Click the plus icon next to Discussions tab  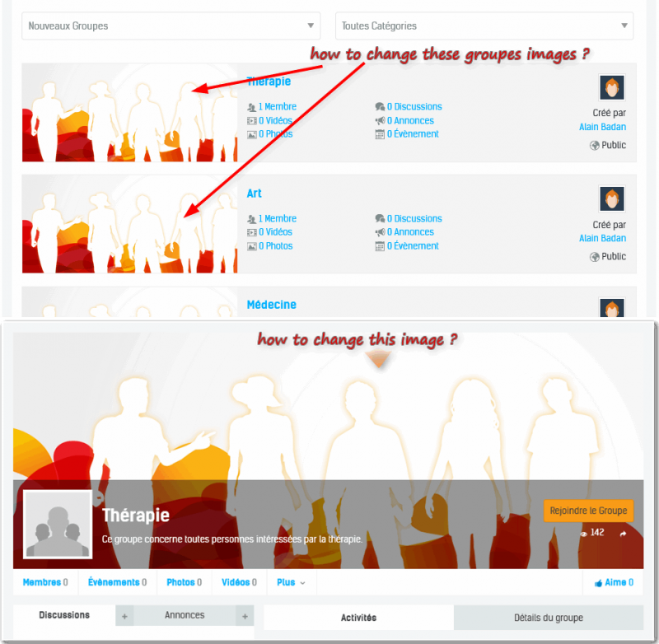tap(124, 616)
